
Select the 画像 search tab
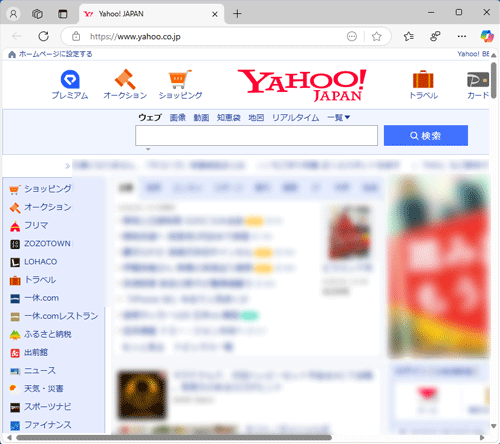pos(178,117)
